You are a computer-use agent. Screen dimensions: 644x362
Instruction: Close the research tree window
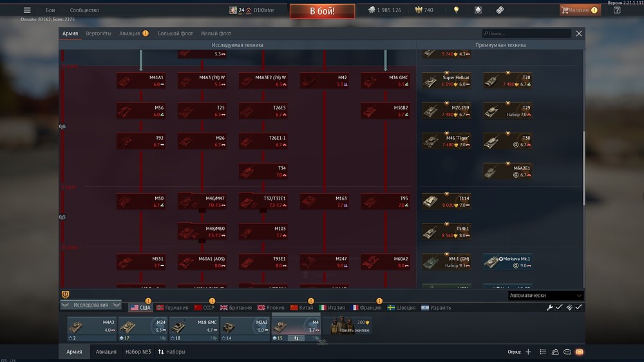click(579, 33)
